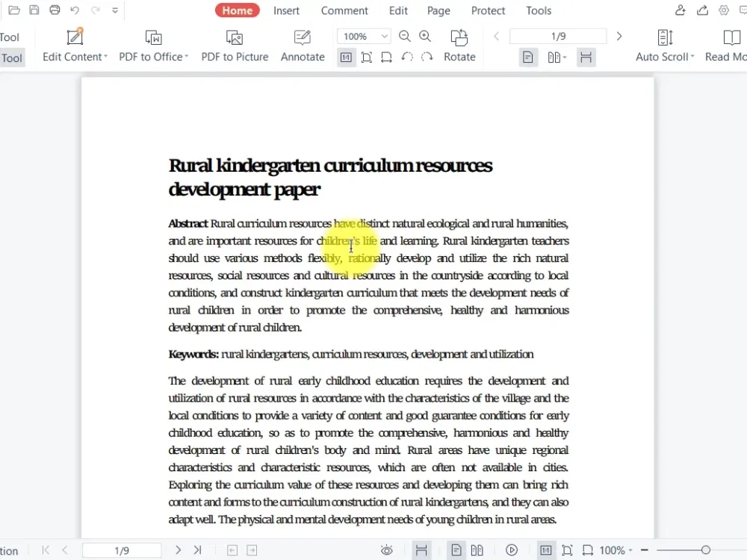Click the Rotate document button
747x560 pixels.
click(x=459, y=46)
